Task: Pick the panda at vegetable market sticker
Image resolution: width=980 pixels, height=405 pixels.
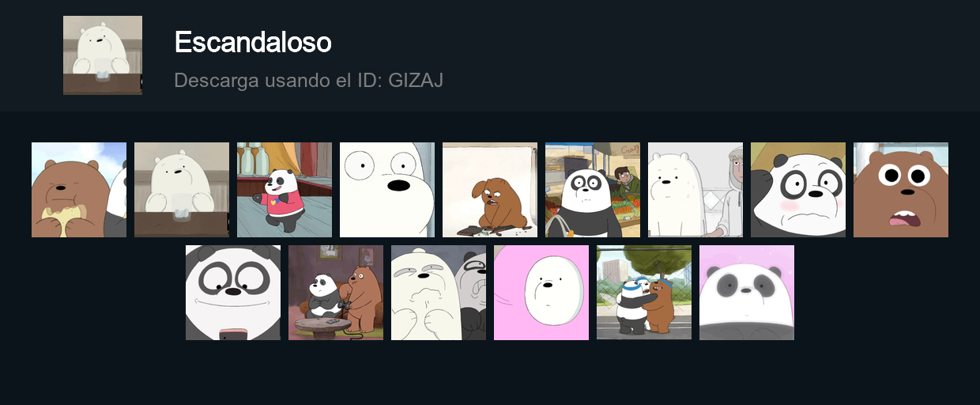Action: (x=593, y=190)
